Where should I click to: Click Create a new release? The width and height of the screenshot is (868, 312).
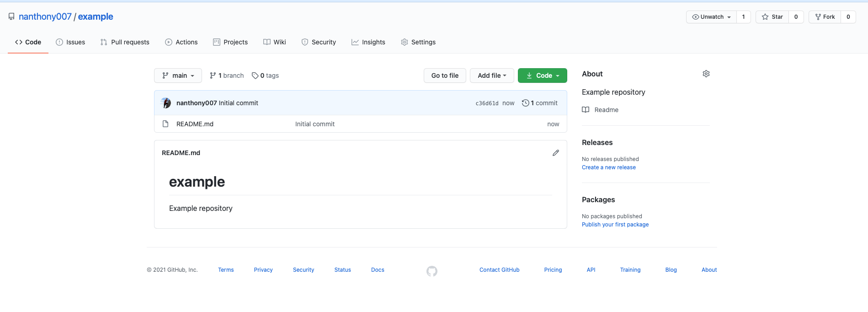pyautogui.click(x=609, y=167)
